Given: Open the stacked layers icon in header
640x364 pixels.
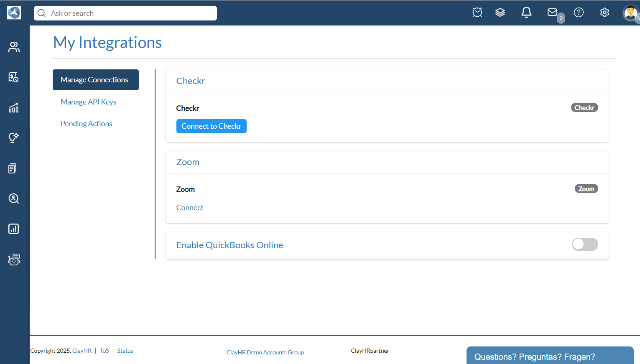Looking at the screenshot, I should click(500, 13).
